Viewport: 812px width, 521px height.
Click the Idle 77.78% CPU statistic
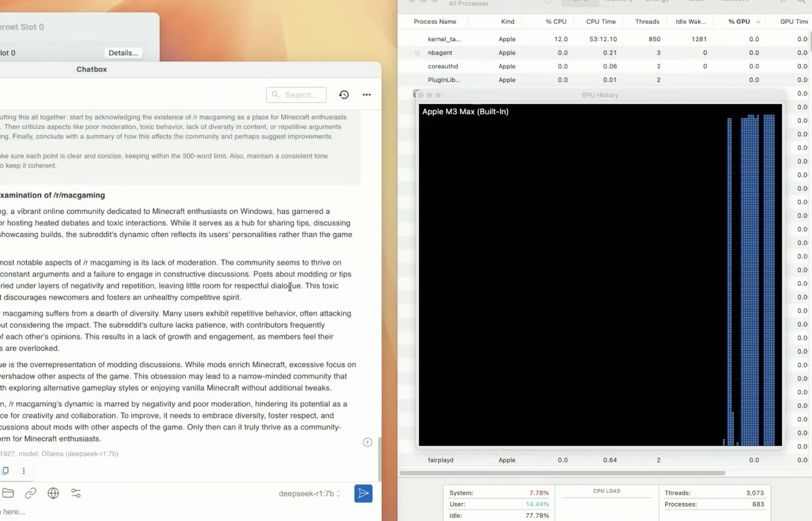click(499, 515)
